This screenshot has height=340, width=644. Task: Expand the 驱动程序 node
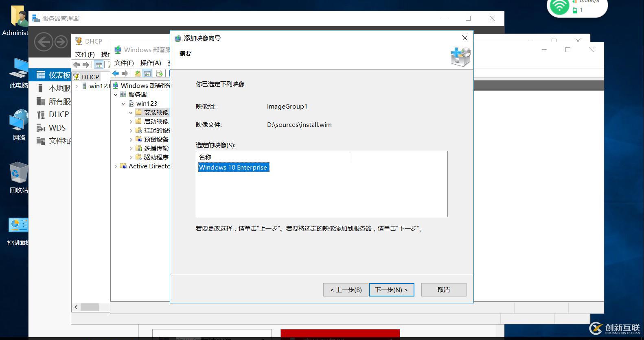[x=131, y=157]
